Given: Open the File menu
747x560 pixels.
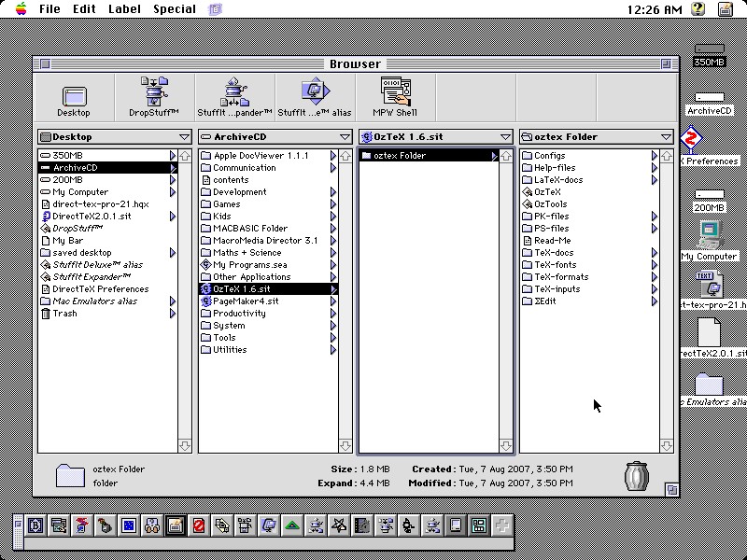Looking at the screenshot, I should (x=49, y=8).
